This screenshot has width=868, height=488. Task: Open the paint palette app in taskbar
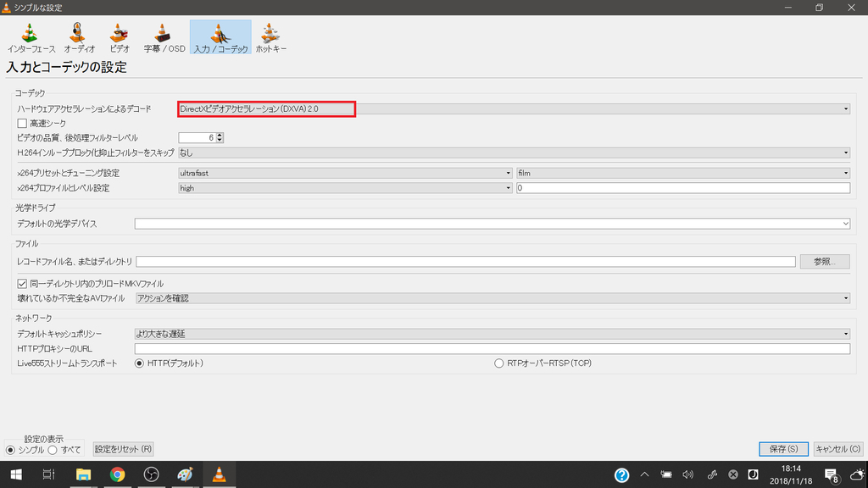coord(185,474)
